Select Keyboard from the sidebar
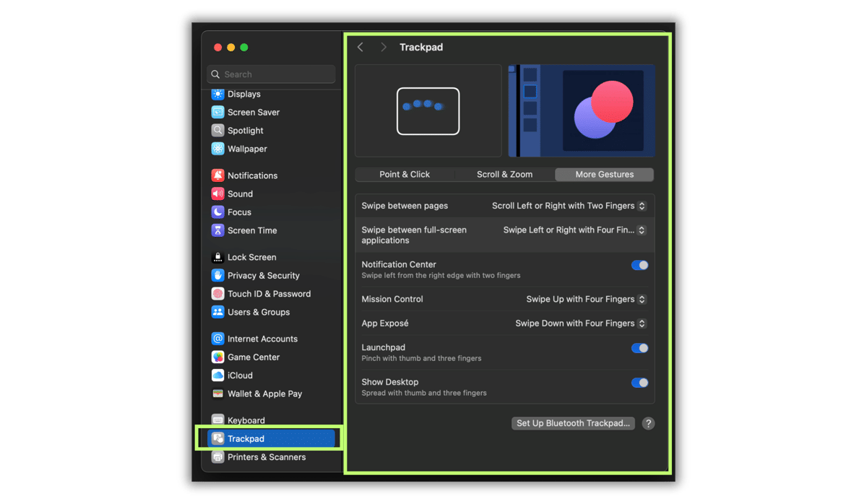The height and width of the screenshot is (504, 867). (x=246, y=420)
